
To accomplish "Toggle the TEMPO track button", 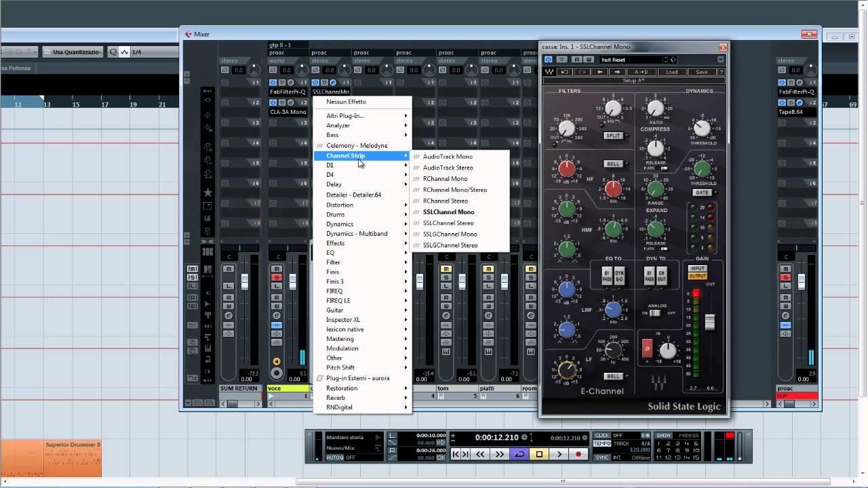I will pyautogui.click(x=601, y=443).
